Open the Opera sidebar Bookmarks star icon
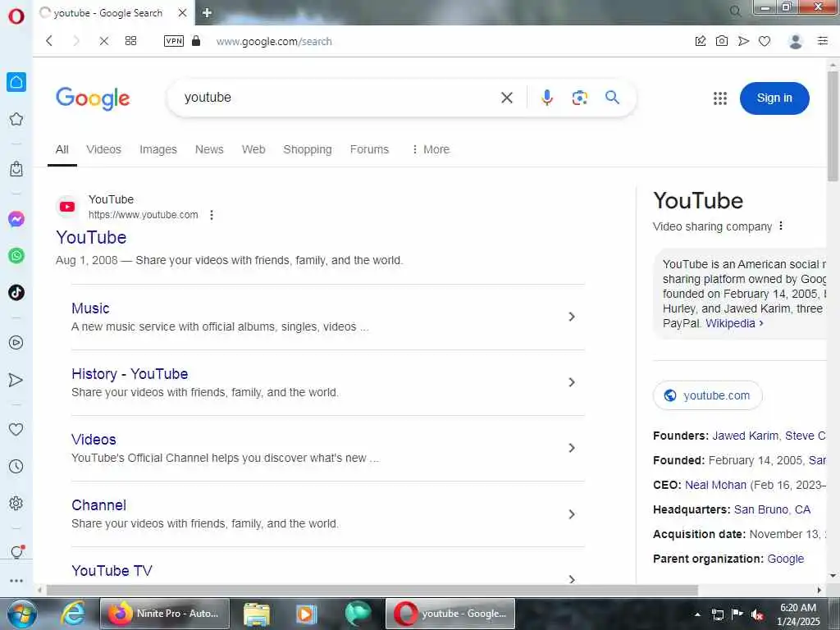Image resolution: width=840 pixels, height=630 pixels. tap(16, 119)
